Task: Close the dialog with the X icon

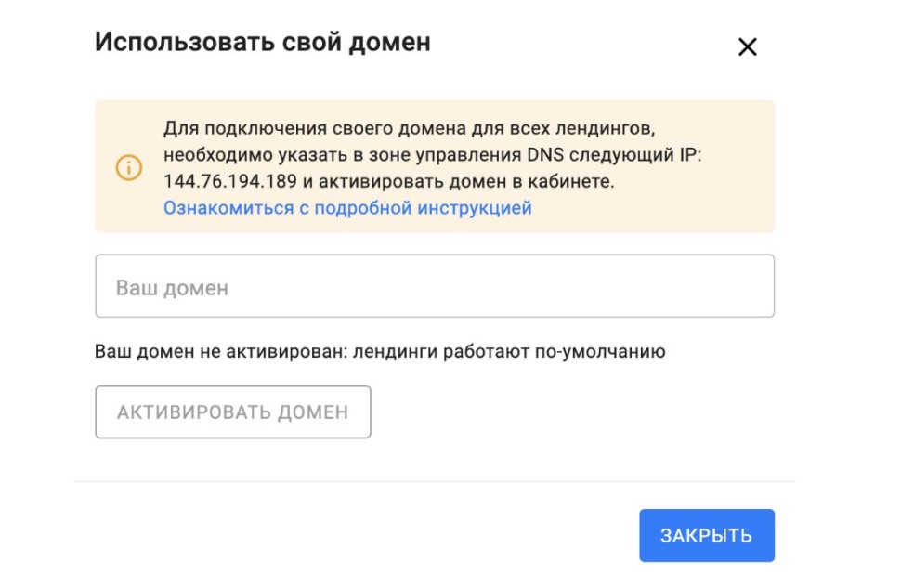Action: pyautogui.click(x=747, y=47)
